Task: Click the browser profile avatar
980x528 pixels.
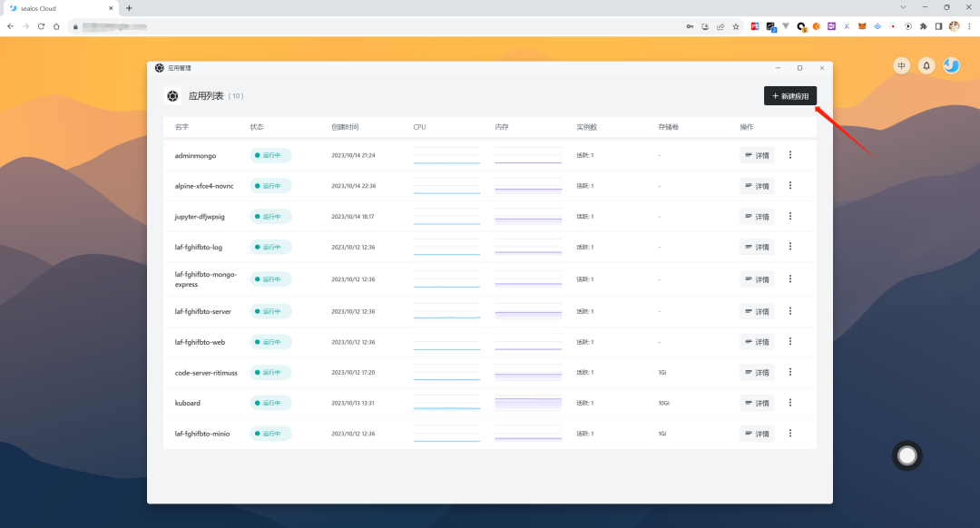Action: [x=954, y=26]
